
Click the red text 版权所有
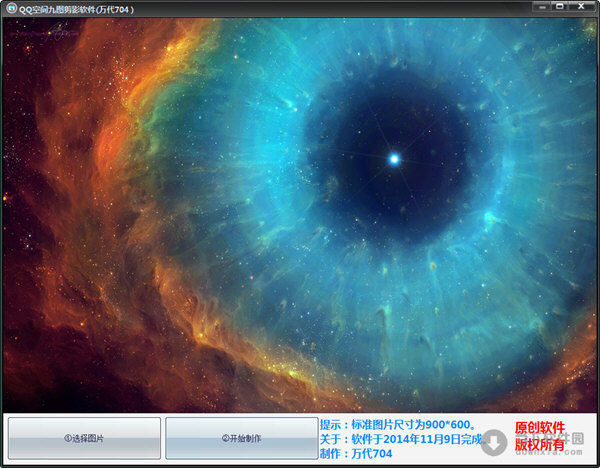pos(540,445)
